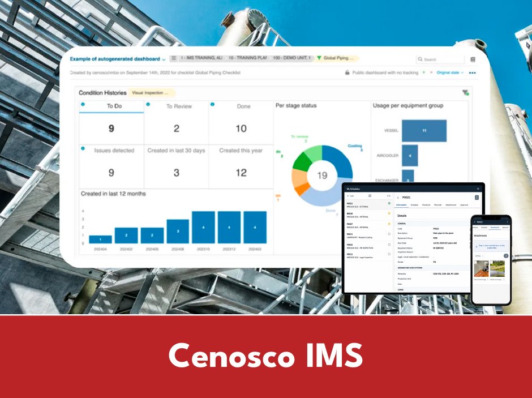Select the To Do tile tab

coord(111,106)
